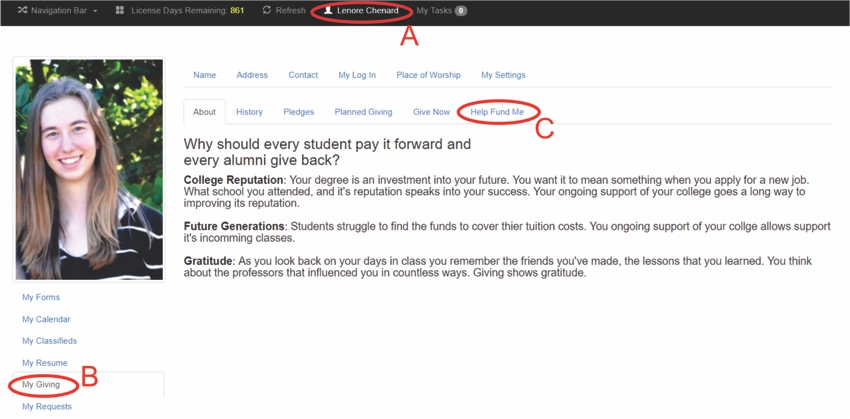The image size is (850, 419).
Task: Open the Planned Giving tab
Action: click(x=363, y=112)
